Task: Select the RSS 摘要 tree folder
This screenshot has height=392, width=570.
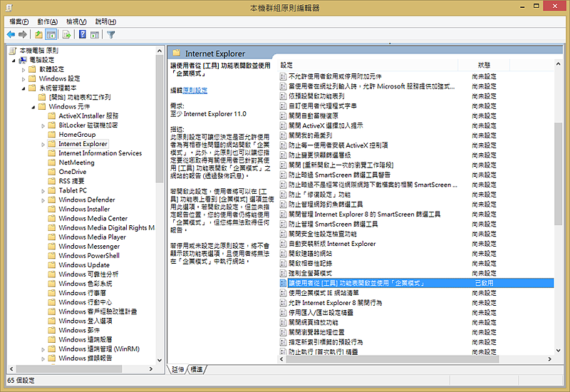Action: [71, 181]
